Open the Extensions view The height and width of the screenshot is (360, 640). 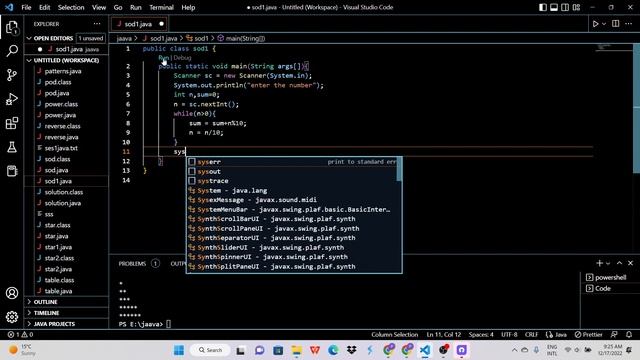[12, 123]
